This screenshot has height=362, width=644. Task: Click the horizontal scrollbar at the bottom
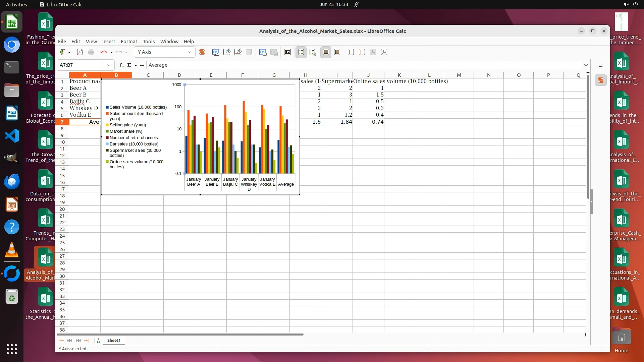pyautogui.click(x=180, y=334)
